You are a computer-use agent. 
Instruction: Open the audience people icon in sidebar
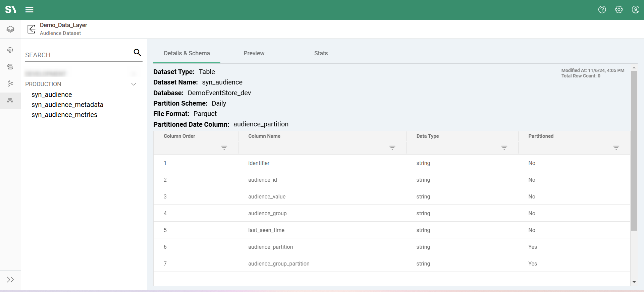(10, 100)
